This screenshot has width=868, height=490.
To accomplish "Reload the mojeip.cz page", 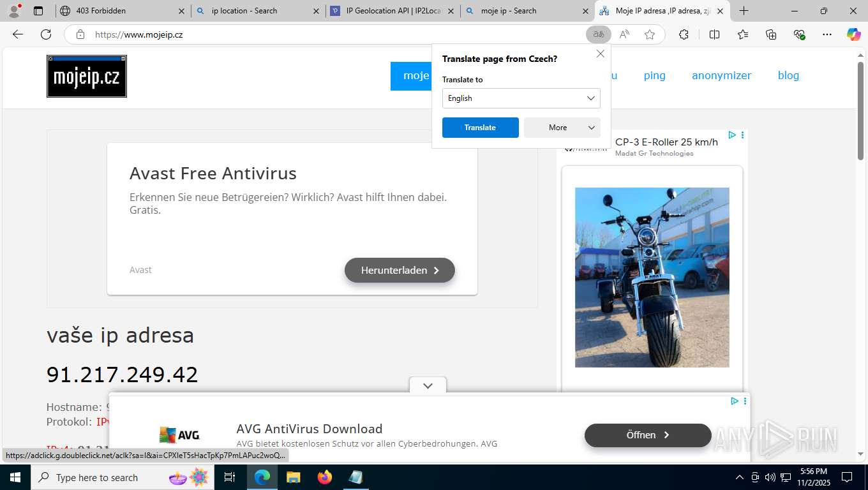I will [46, 34].
